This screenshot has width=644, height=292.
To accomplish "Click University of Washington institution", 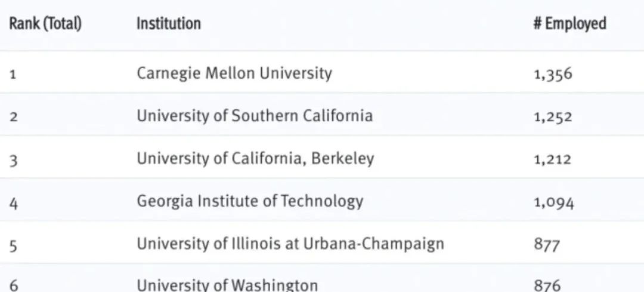I will [227, 285].
